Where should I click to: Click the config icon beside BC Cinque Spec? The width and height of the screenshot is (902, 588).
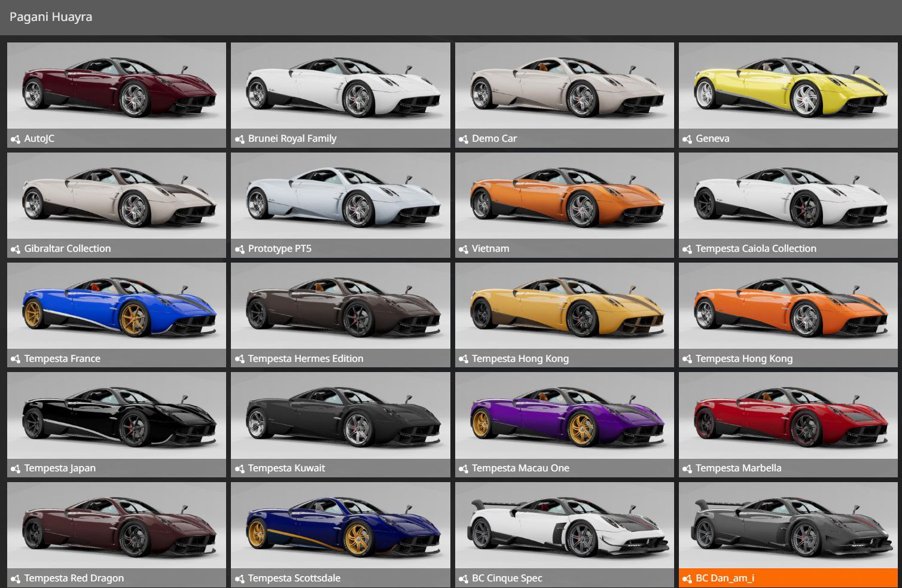463,578
